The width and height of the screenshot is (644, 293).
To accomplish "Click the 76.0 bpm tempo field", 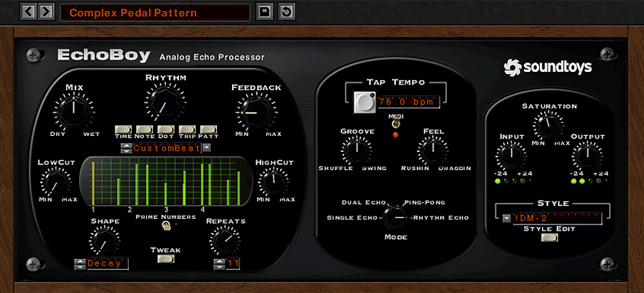I will 408,103.
